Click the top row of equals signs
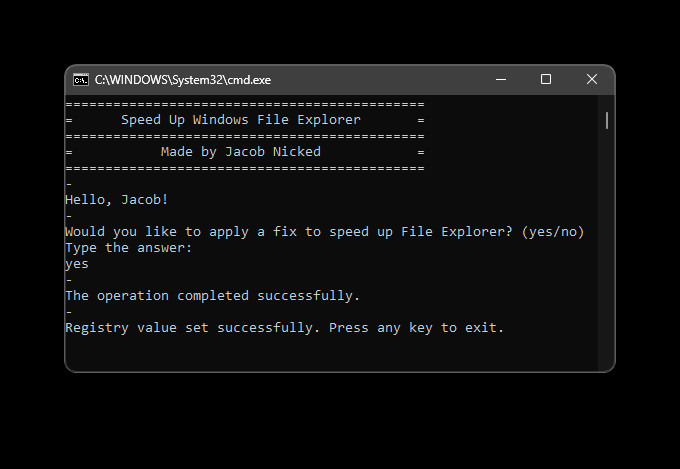 [244, 104]
